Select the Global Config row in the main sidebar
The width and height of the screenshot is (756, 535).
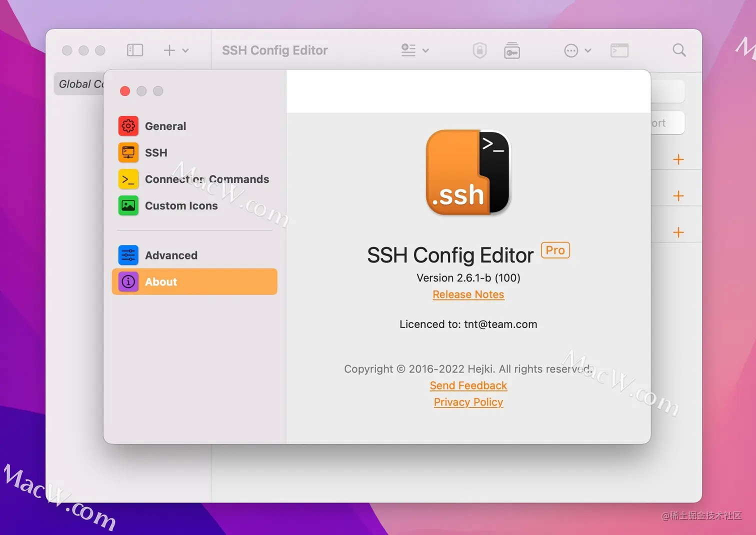tap(79, 84)
